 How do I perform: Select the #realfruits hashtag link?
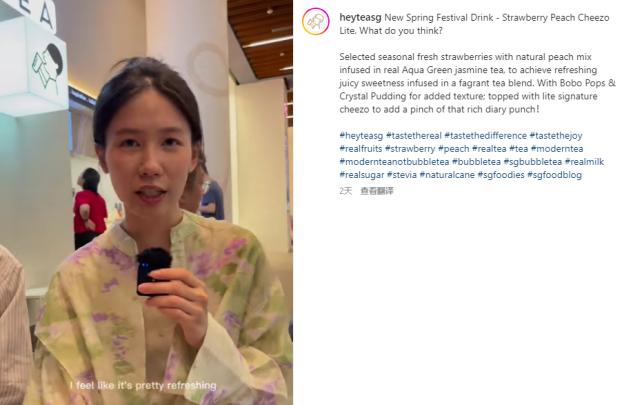(361, 149)
